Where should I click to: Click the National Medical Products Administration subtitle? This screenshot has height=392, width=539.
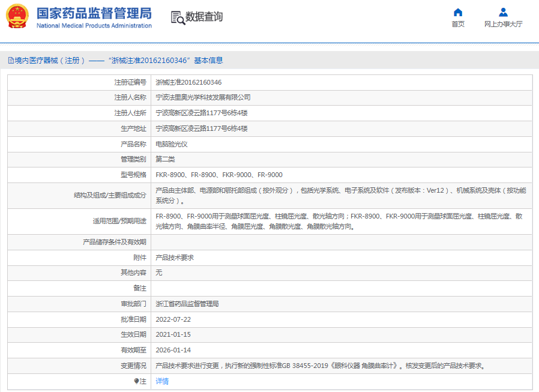tap(94, 26)
